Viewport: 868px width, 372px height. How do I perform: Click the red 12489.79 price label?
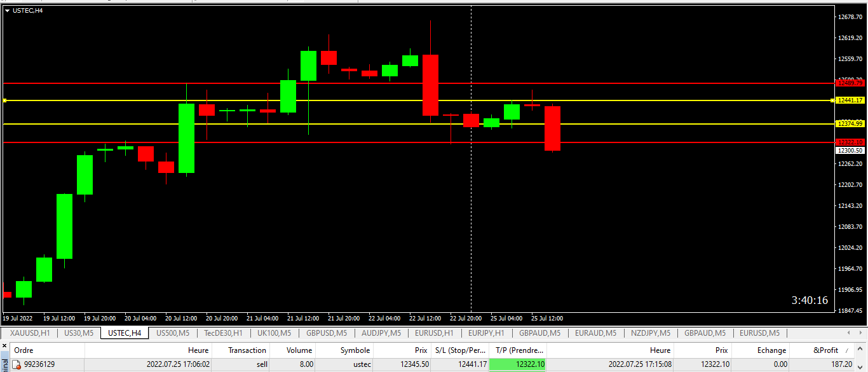coord(850,83)
